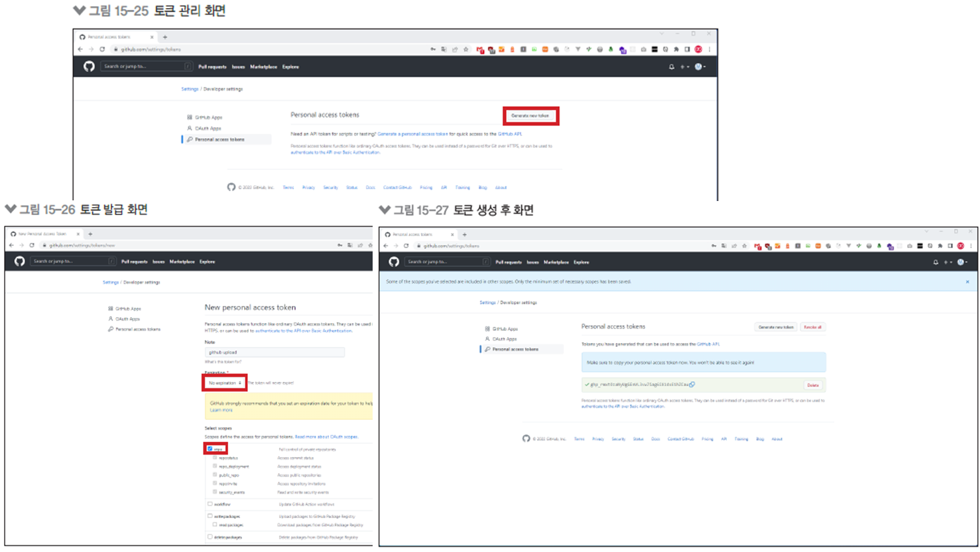Open Chrome menu dots in figure 15-25 window
980x552 pixels.
(x=709, y=49)
